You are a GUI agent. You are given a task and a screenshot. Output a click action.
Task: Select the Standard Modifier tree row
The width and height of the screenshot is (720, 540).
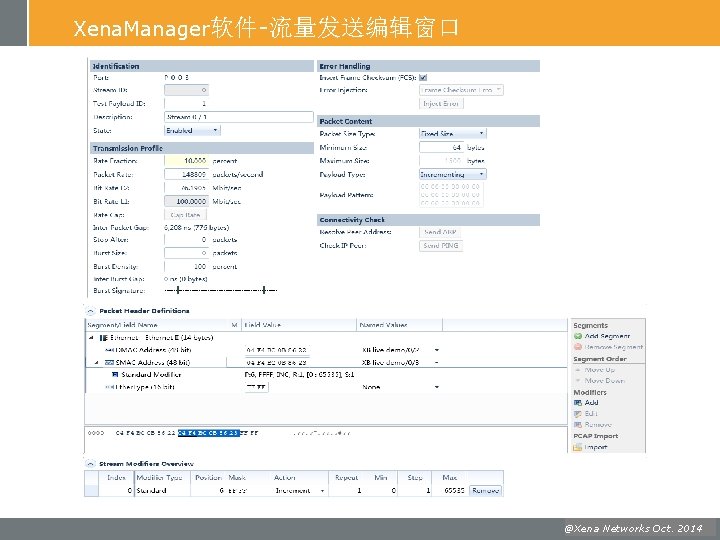tap(326, 375)
